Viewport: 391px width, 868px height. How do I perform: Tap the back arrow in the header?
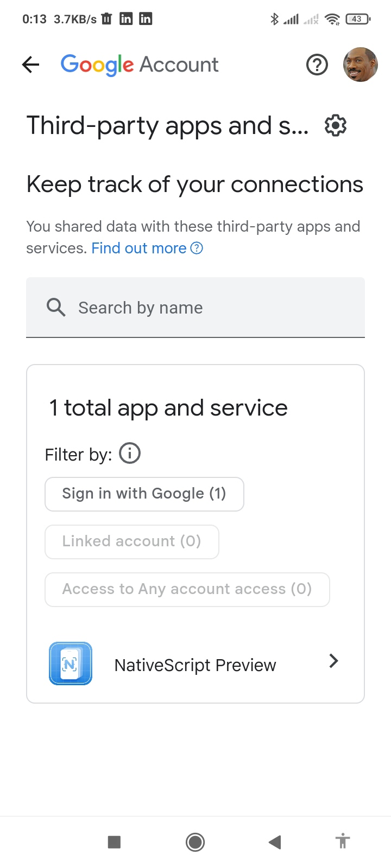tap(31, 65)
